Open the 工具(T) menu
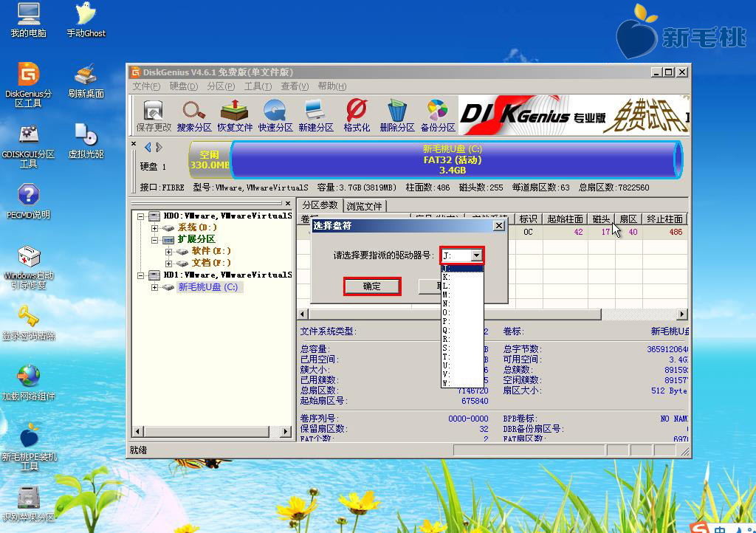756x533 pixels. pyautogui.click(x=258, y=86)
